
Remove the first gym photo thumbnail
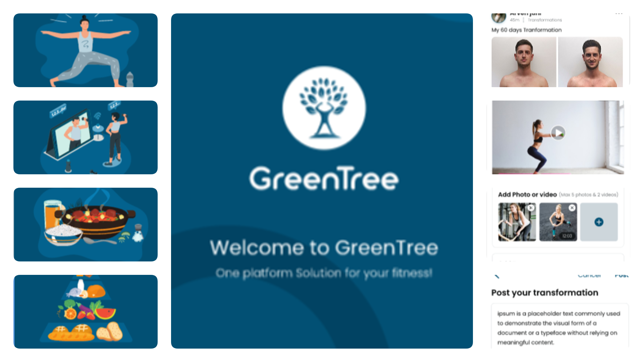click(531, 208)
